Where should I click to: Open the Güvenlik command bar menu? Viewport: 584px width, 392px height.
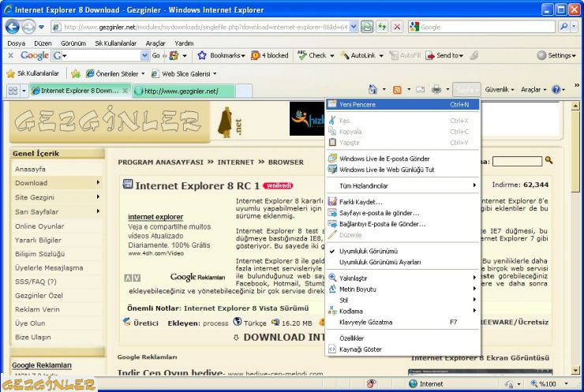point(499,89)
